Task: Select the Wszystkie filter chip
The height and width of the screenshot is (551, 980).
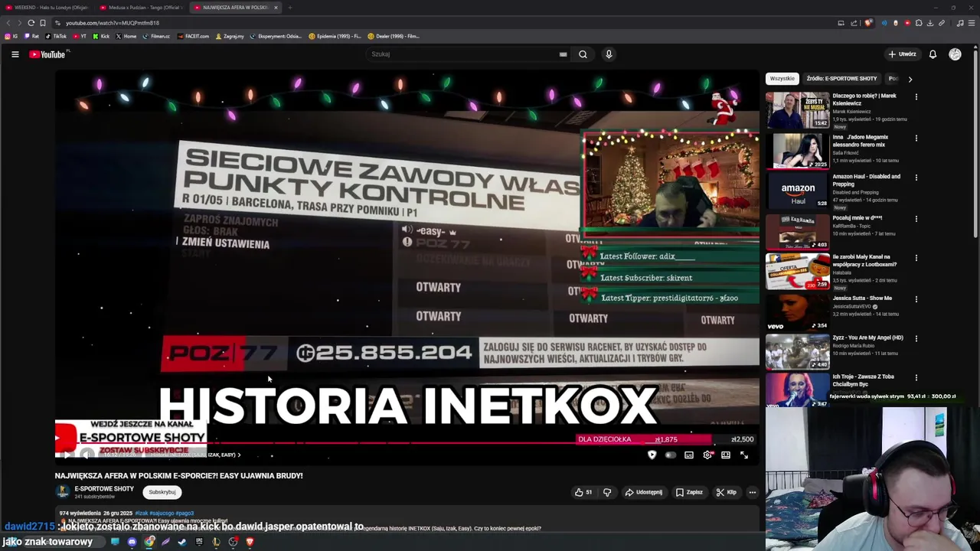Action: pyautogui.click(x=782, y=79)
